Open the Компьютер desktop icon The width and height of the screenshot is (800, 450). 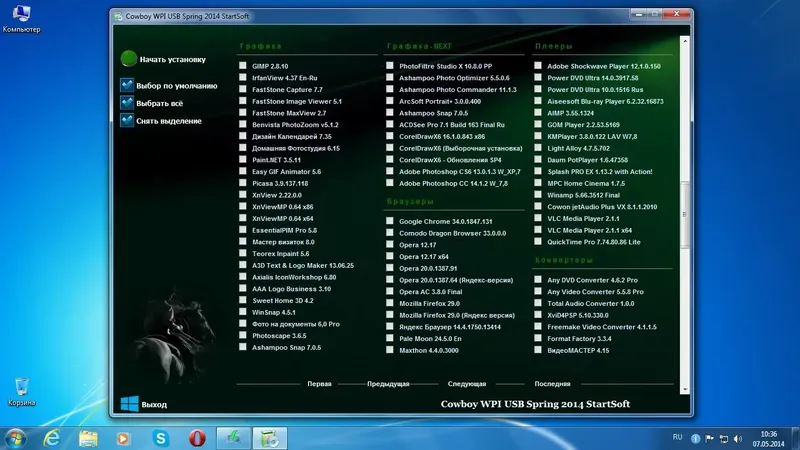[21, 19]
